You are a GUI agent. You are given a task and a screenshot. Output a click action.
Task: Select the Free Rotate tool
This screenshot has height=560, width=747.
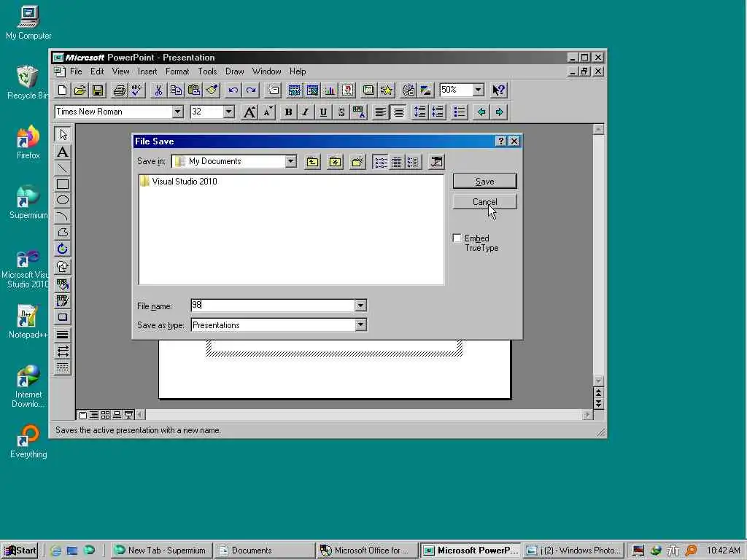click(x=63, y=249)
